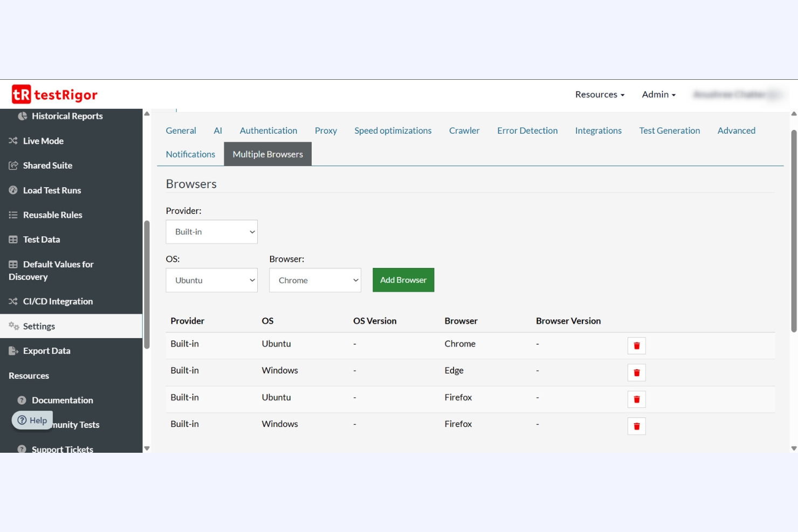Delete the Ubuntu Chrome browser entry
This screenshot has height=532, width=798.
click(x=636, y=346)
